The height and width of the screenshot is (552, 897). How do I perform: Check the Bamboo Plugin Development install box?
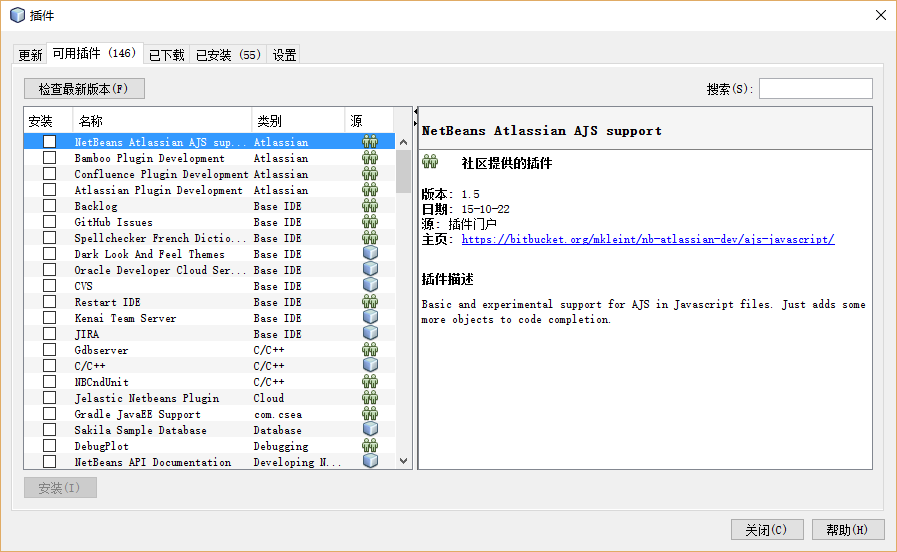[x=49, y=158]
